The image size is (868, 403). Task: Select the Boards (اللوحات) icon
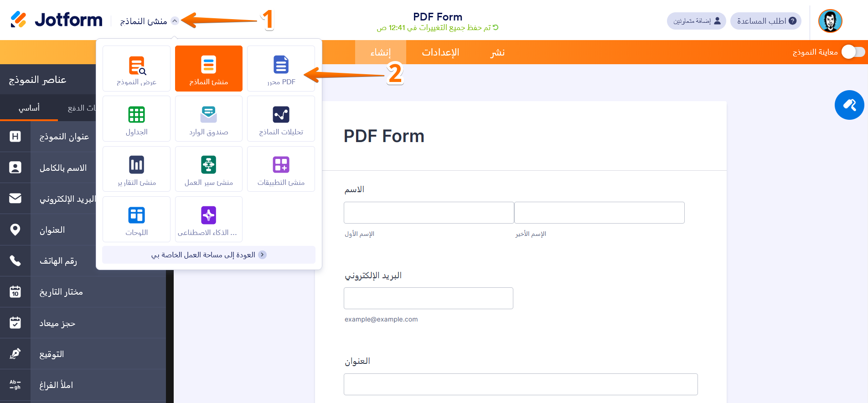[136, 219]
